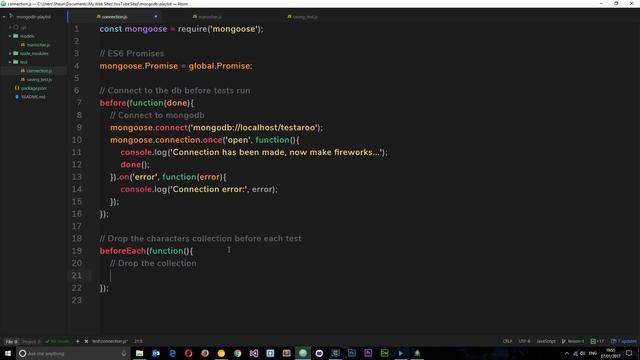Click the test folder icon
Screen dimensions: 640x360
16,62
